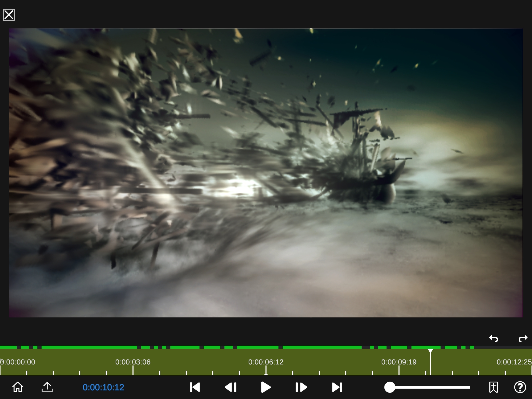This screenshot has width=532, height=399.
Task: Tap the blue 0:00:10:12 timecode display
Action: (103, 387)
